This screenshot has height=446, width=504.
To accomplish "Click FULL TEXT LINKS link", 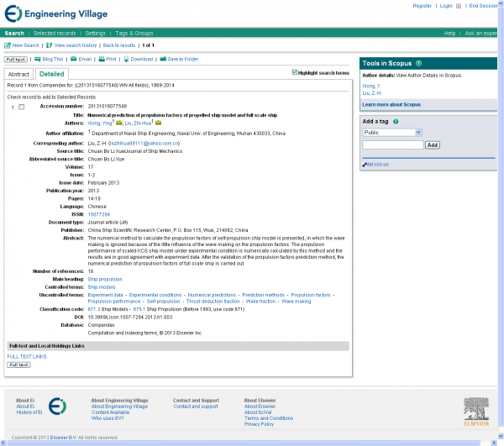I will pyautogui.click(x=27, y=357).
